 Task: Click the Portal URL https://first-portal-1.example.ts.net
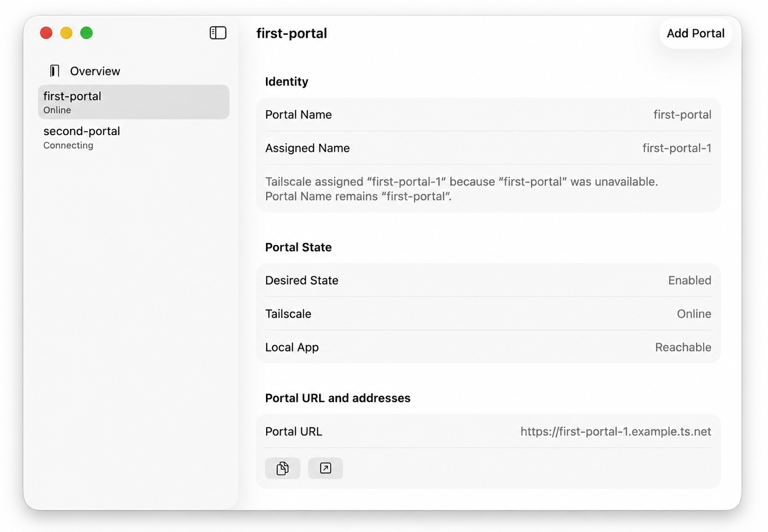[616, 432]
